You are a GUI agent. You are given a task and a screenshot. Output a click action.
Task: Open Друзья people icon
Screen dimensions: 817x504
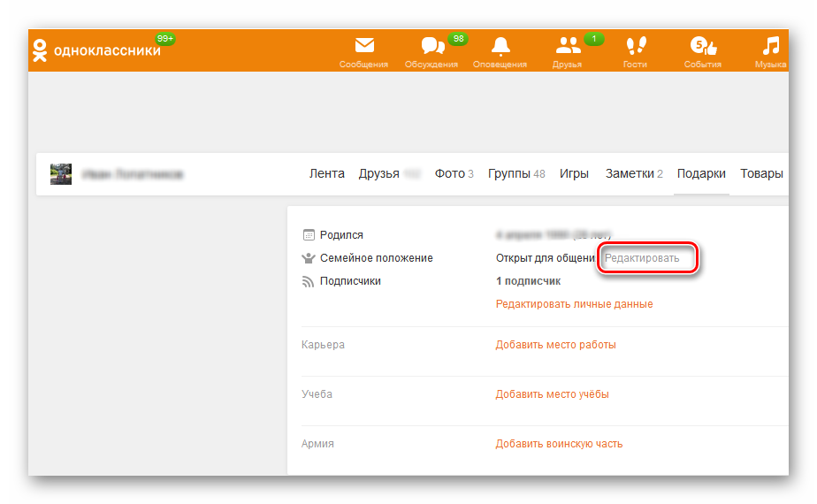click(x=568, y=46)
